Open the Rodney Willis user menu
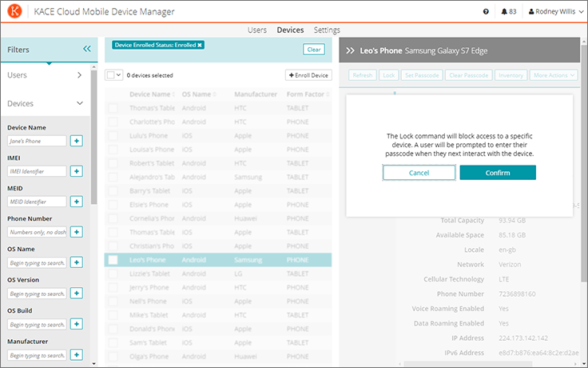Screen dimensions: 588x368 click(x=556, y=12)
